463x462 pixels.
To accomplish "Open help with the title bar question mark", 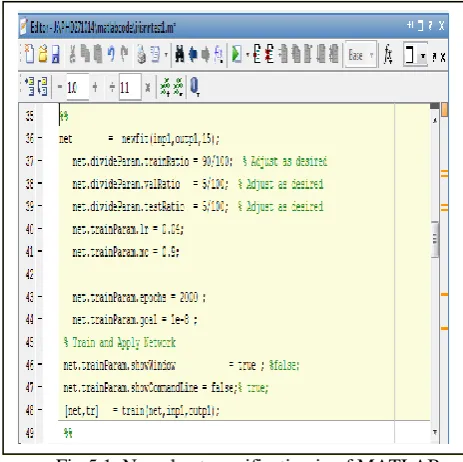I will click(x=430, y=26).
